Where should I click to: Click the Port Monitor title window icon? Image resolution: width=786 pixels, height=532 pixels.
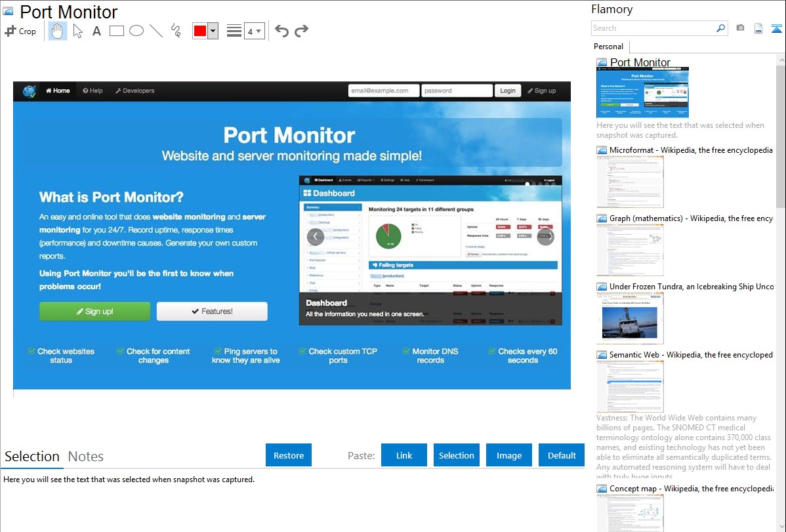pyautogui.click(x=8, y=11)
